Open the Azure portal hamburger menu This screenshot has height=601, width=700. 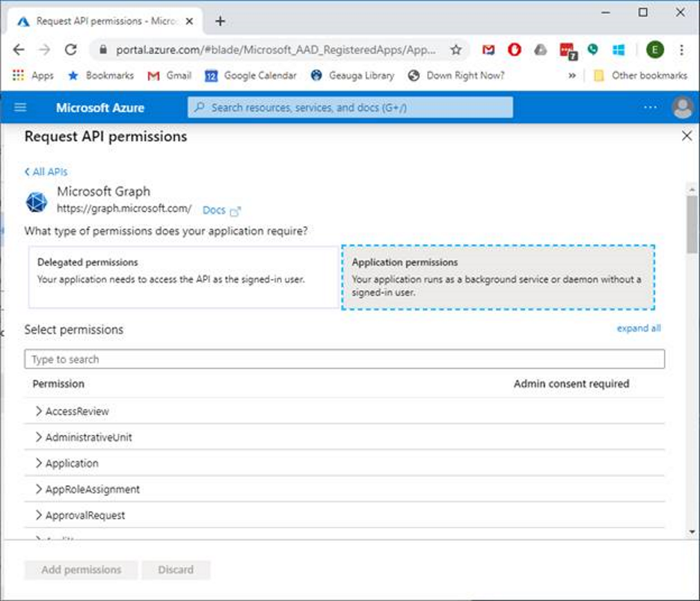point(20,108)
